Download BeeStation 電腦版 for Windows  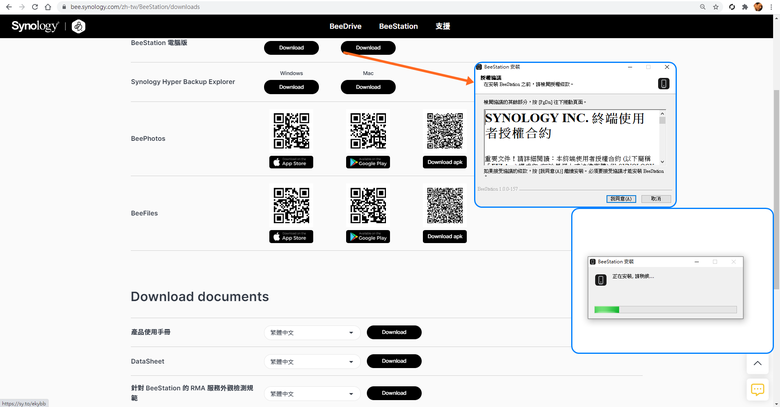coord(292,48)
